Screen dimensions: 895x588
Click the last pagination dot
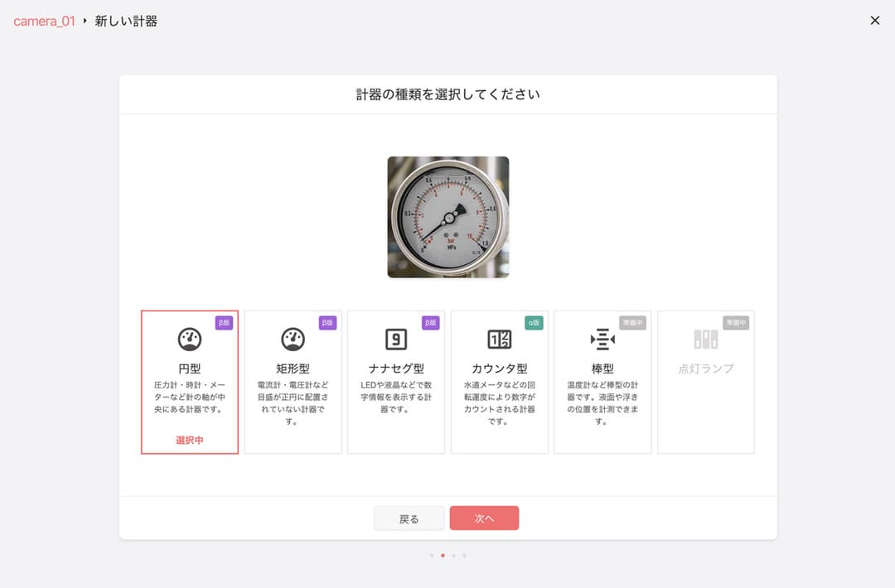tap(465, 556)
